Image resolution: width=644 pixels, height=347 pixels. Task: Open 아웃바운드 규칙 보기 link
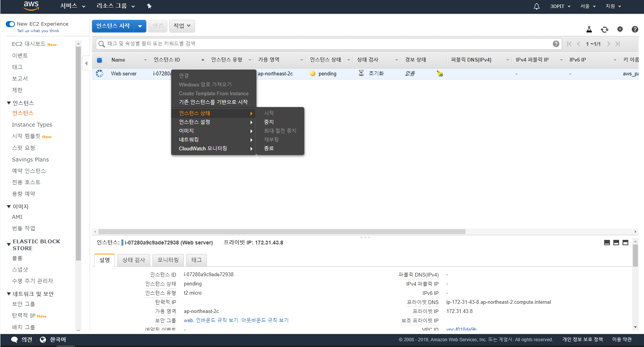click(265, 321)
